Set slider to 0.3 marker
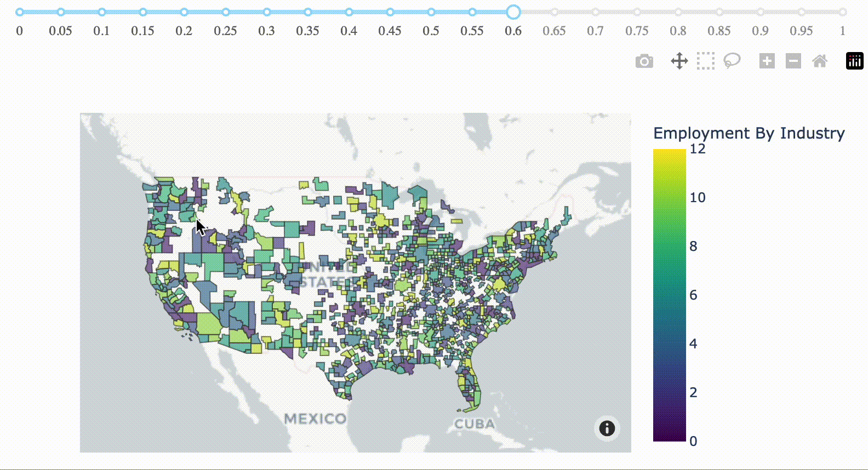868x470 pixels. 267,12
